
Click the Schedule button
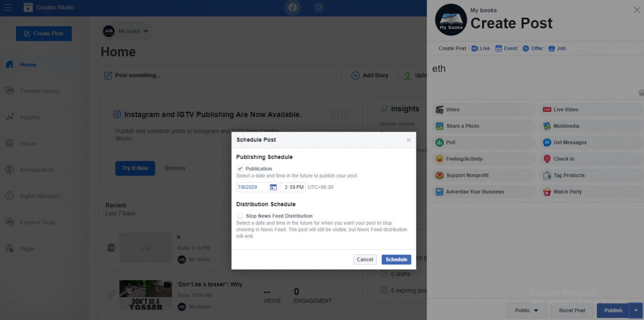tap(397, 259)
